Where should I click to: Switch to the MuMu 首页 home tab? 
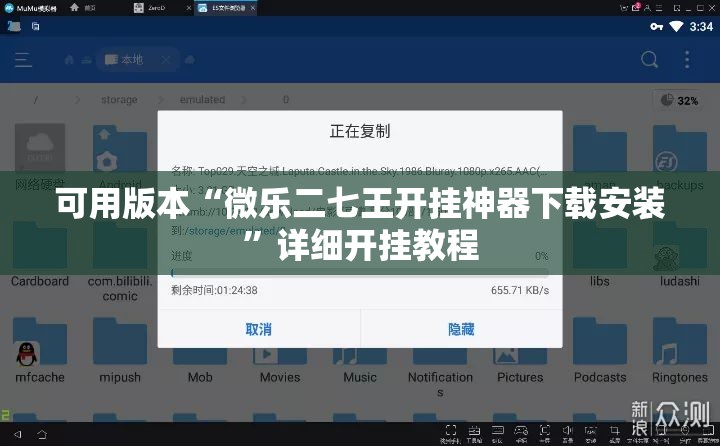pos(83,8)
